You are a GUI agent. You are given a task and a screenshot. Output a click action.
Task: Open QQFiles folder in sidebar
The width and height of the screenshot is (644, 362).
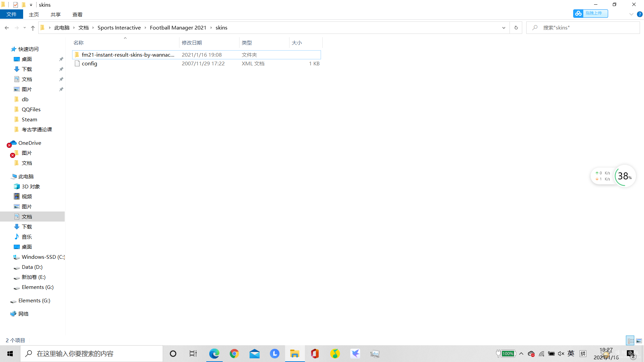(31, 110)
